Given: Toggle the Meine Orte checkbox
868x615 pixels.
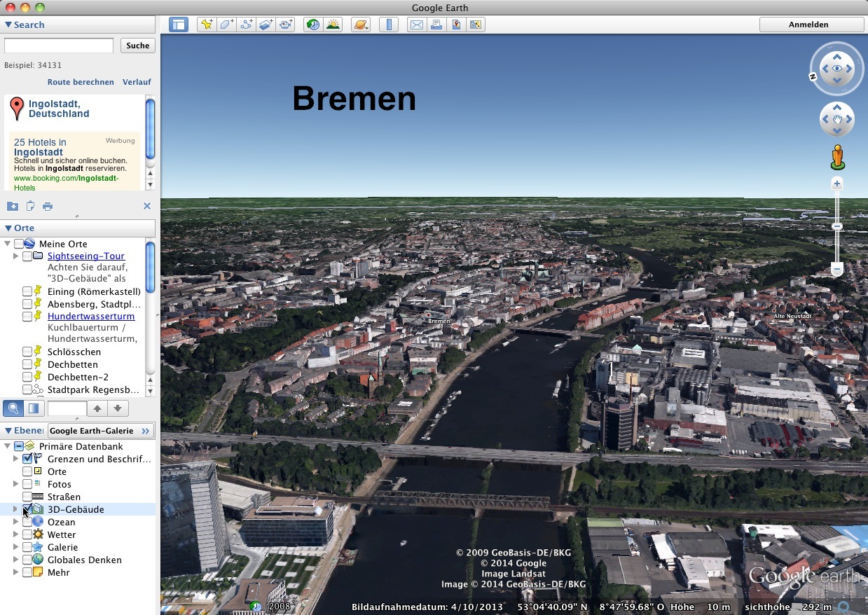Looking at the screenshot, I should (x=18, y=244).
